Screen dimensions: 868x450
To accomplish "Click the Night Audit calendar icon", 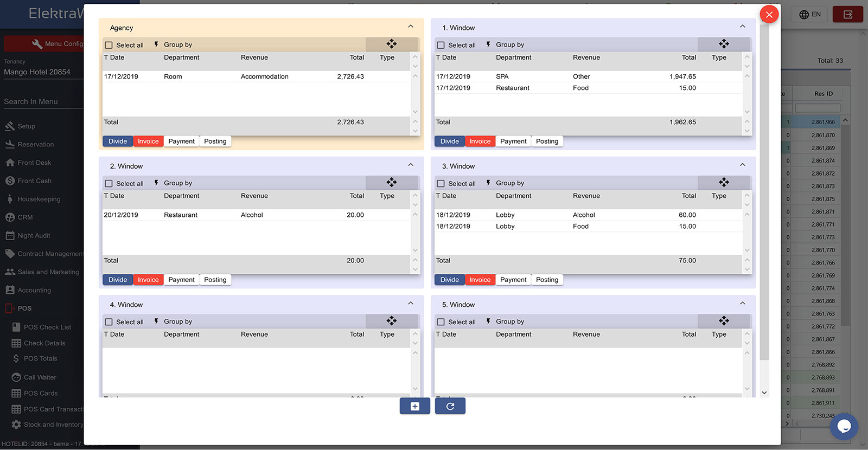I will (x=10, y=235).
